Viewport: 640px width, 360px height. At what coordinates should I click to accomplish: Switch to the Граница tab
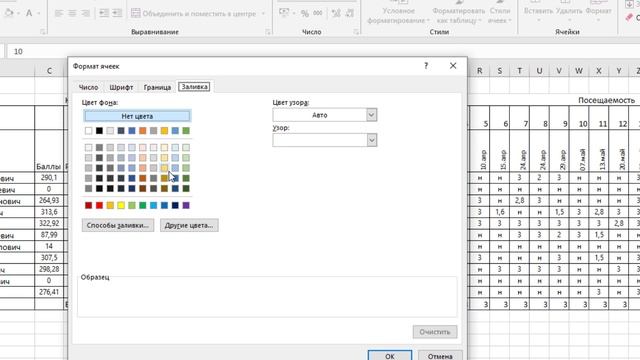click(x=157, y=87)
